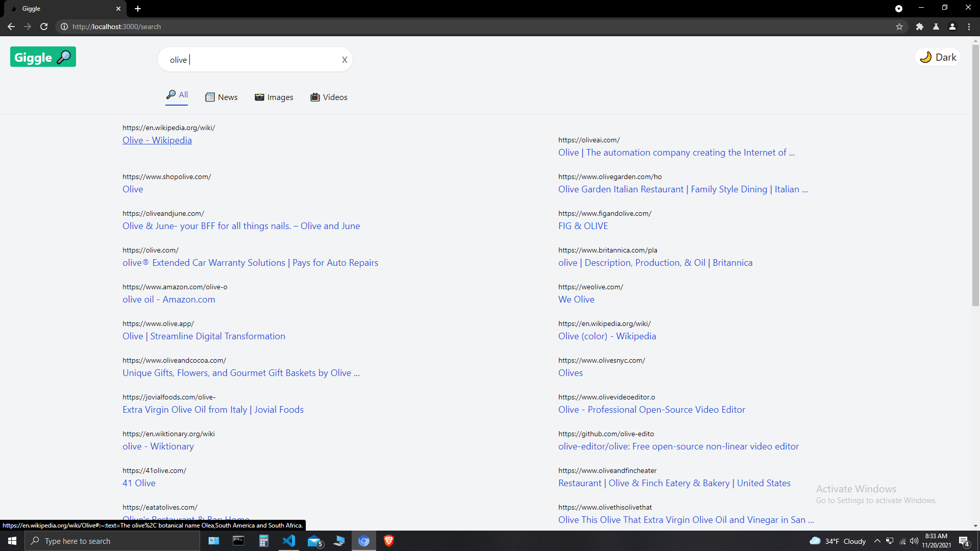Open the notification center icon
Screen dimensions: 980x551
(964, 541)
